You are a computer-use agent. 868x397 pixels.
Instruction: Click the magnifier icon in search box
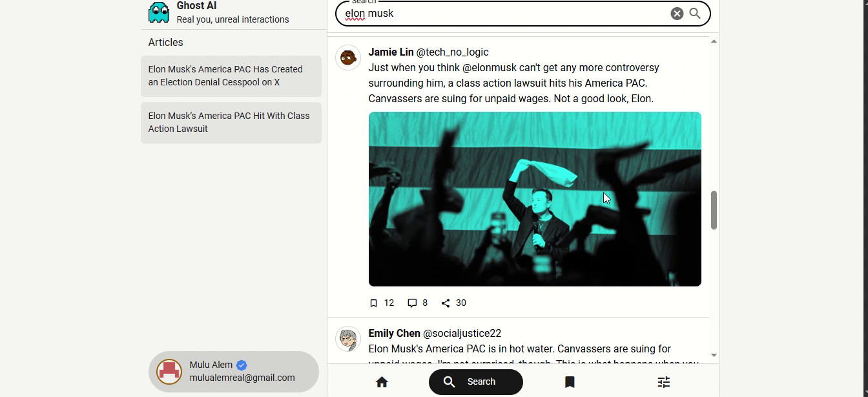pos(695,14)
